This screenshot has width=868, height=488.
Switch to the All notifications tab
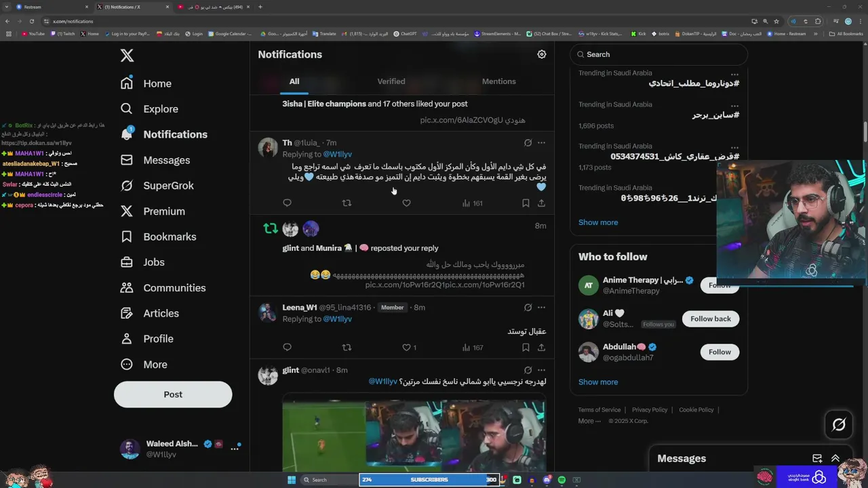[x=294, y=81]
